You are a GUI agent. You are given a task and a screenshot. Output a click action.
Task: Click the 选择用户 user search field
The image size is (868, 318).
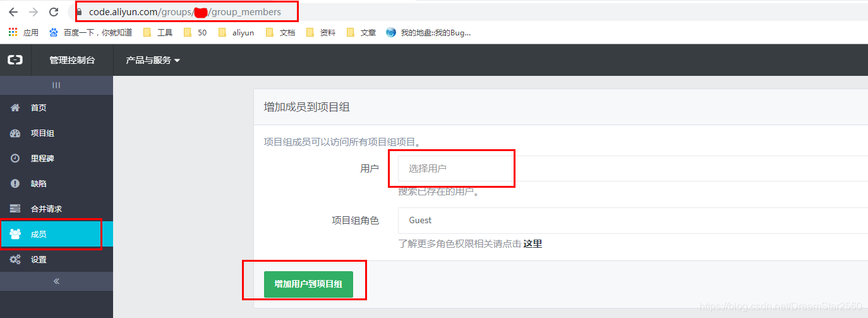tap(633, 168)
